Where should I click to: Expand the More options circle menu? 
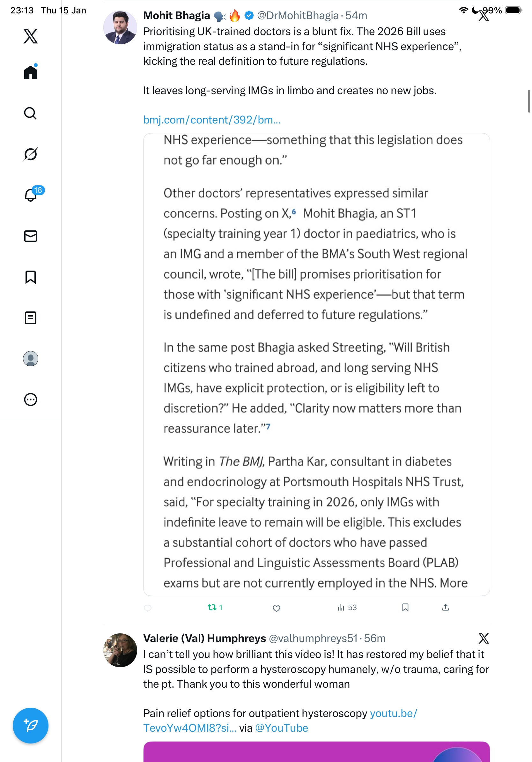[31, 399]
